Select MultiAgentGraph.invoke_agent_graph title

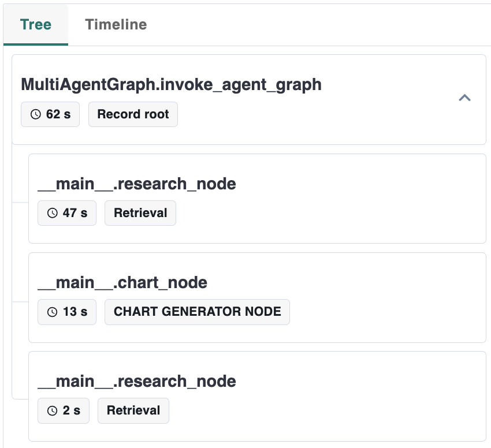[x=171, y=85]
